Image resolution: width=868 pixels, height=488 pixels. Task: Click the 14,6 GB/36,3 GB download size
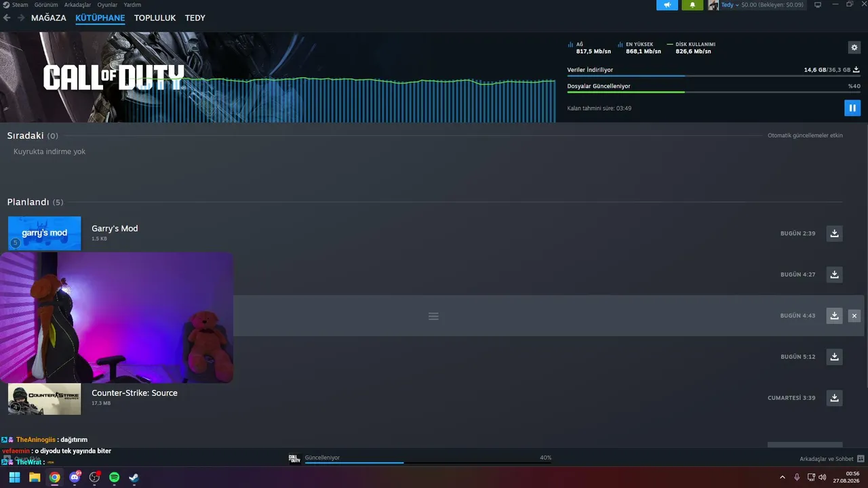point(827,70)
